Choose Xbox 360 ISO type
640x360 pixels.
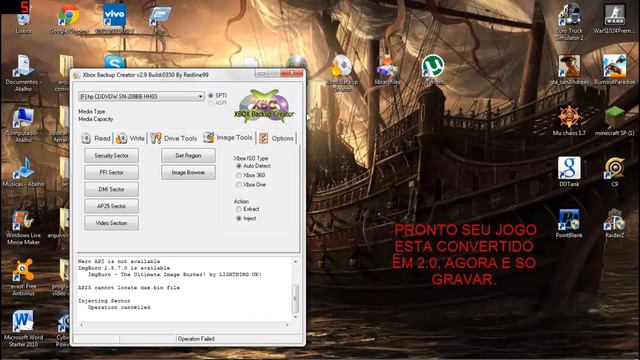pyautogui.click(x=239, y=176)
